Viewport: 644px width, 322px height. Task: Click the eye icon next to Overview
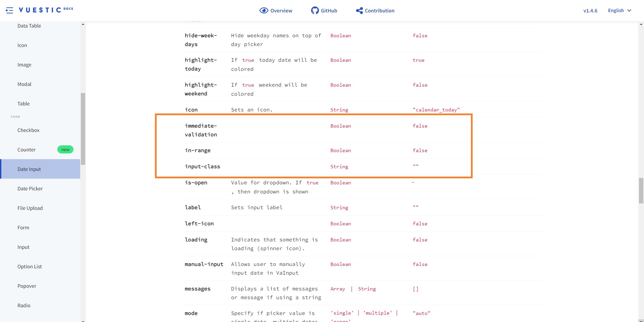click(x=264, y=10)
